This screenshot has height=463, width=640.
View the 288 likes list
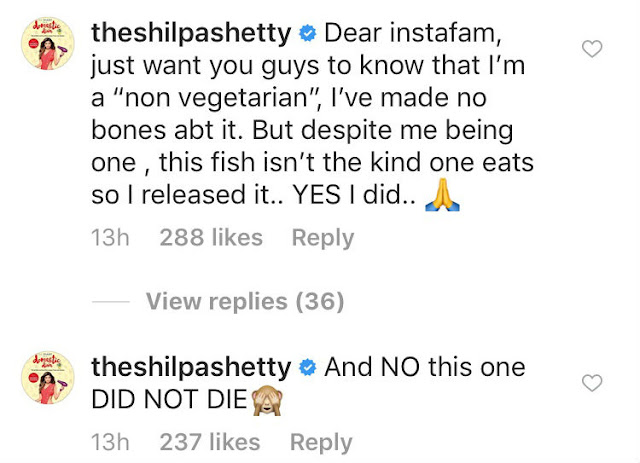click(211, 238)
